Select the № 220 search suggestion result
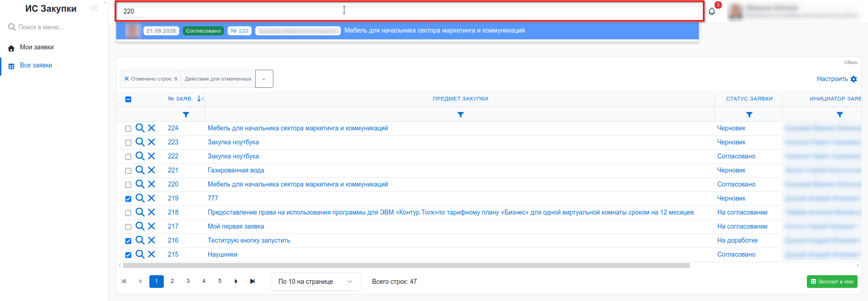The image size is (868, 301). pos(407,31)
